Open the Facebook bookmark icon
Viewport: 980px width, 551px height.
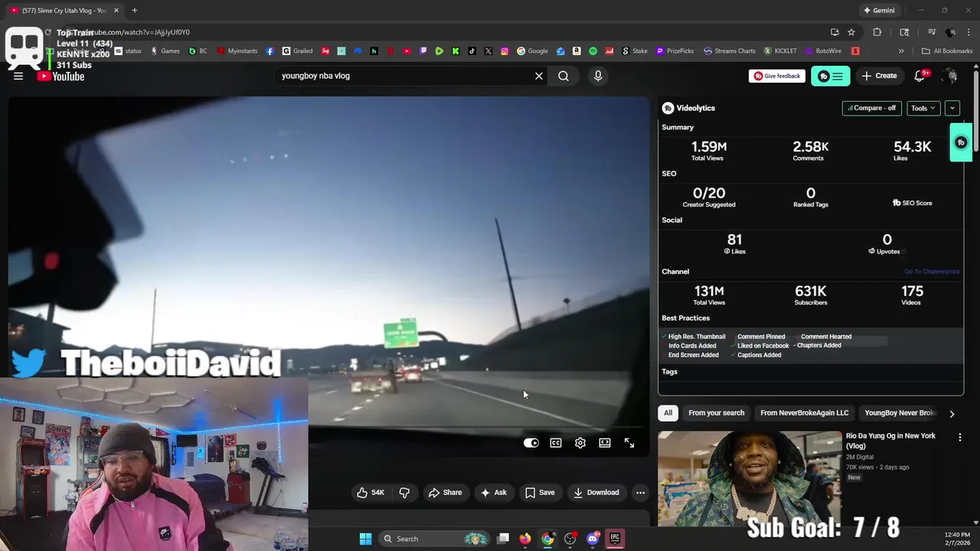[269, 51]
